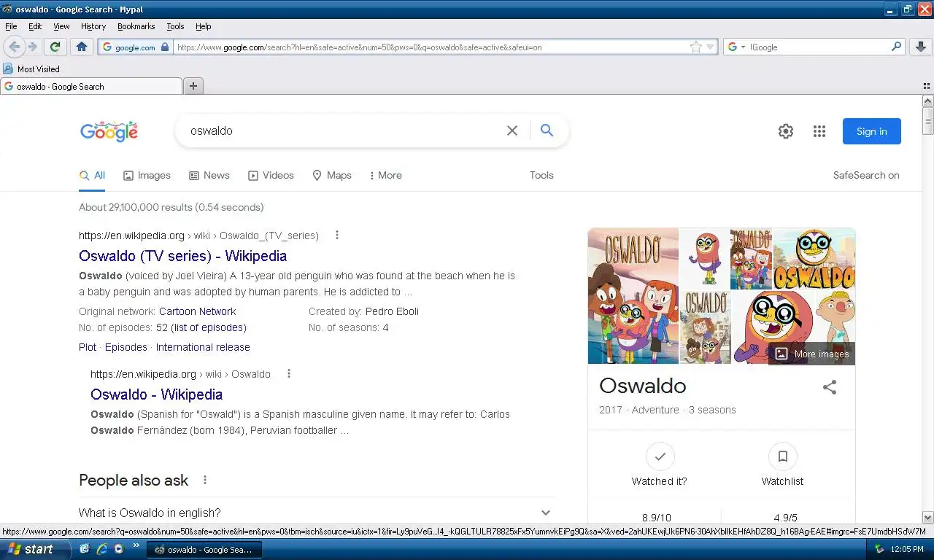Open the More search filters dropdown
The height and width of the screenshot is (560, 934).
[385, 175]
